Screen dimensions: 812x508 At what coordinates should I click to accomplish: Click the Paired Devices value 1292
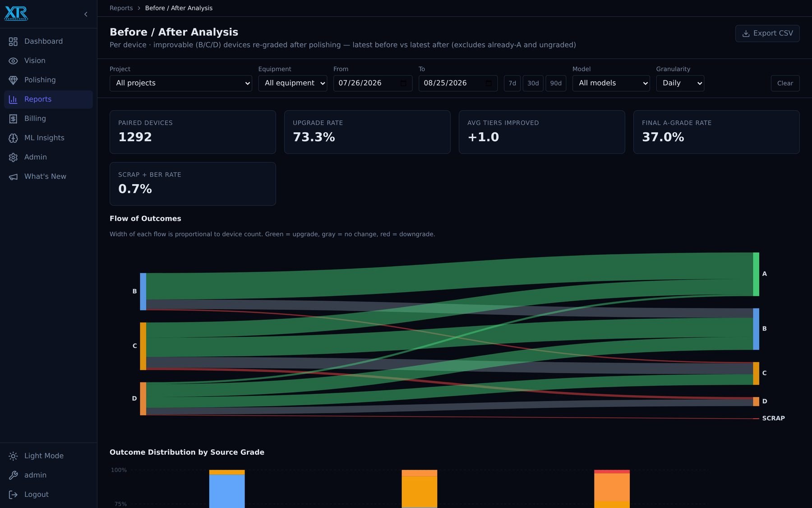(135, 137)
